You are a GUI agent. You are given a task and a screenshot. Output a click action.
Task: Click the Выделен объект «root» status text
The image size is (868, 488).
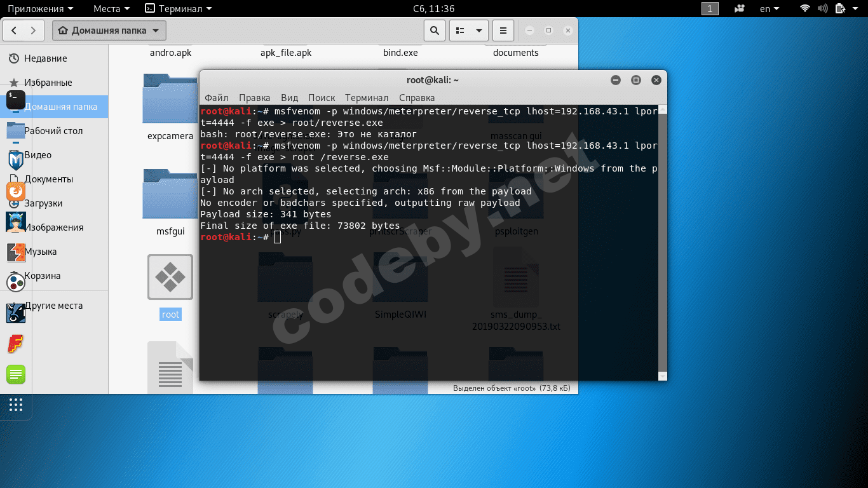(x=512, y=388)
